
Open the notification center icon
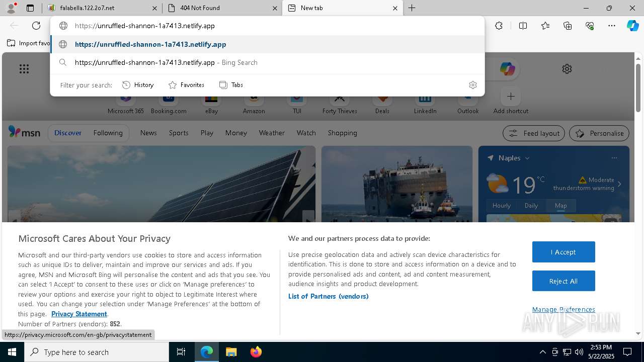627,352
